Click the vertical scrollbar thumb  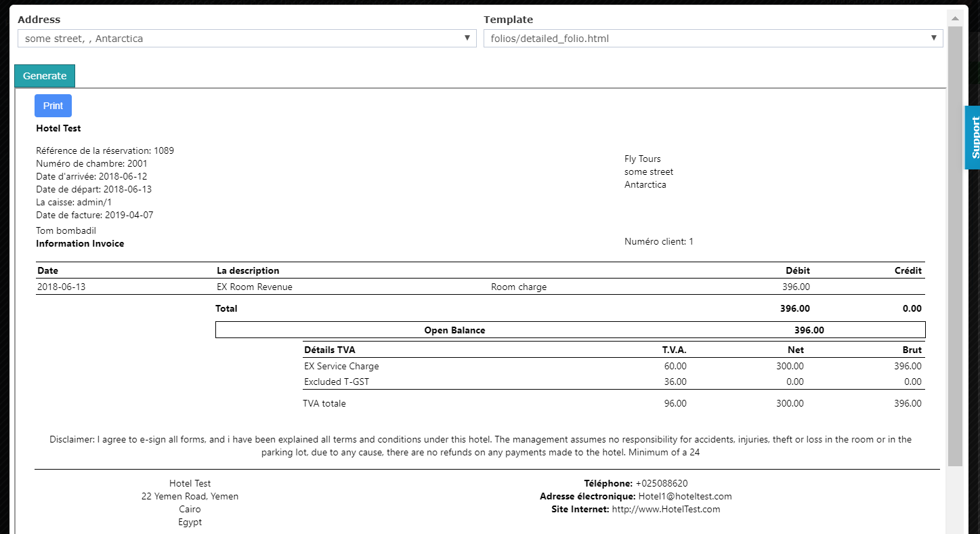point(955,246)
